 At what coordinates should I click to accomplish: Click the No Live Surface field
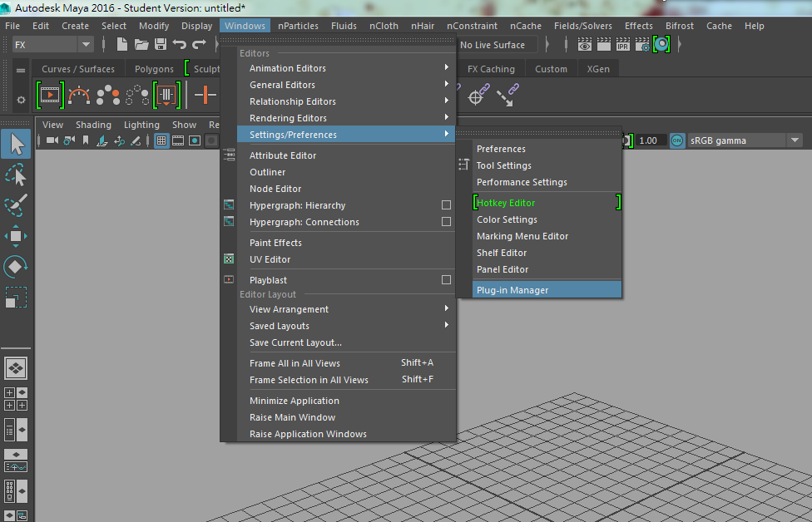(497, 45)
